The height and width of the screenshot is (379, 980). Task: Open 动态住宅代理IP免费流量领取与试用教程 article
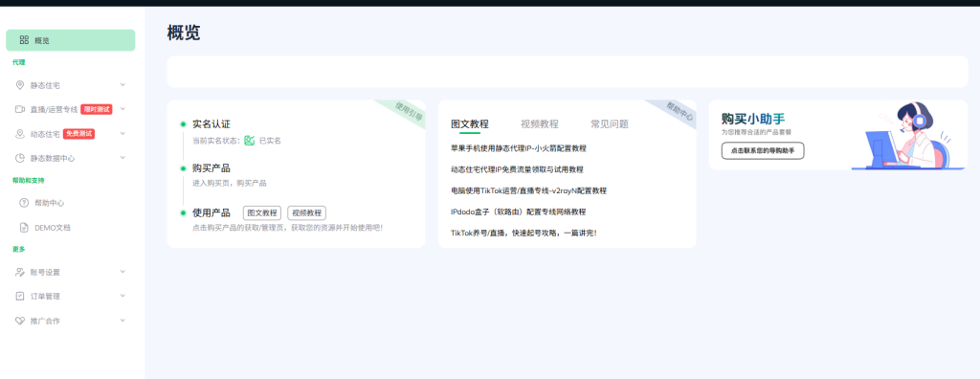tap(517, 169)
